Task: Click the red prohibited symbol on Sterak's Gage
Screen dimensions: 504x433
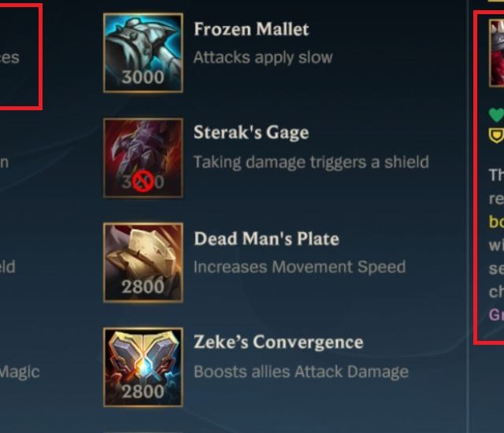Action: click(x=143, y=182)
